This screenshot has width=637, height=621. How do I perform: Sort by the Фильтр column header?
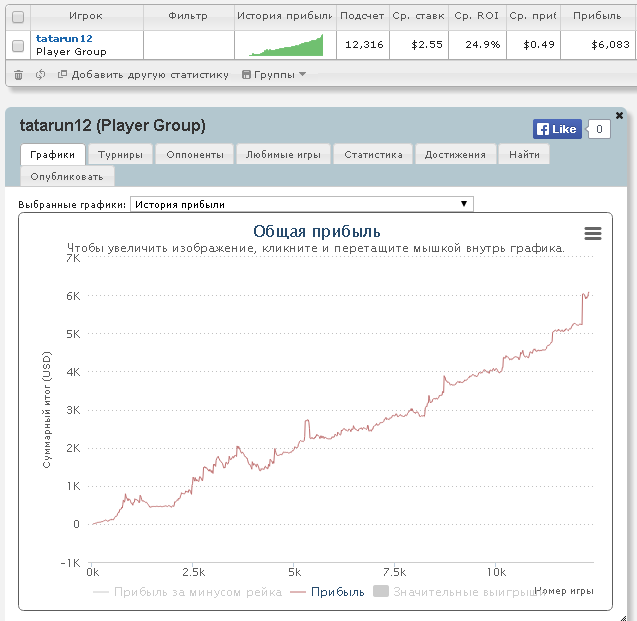tap(188, 16)
